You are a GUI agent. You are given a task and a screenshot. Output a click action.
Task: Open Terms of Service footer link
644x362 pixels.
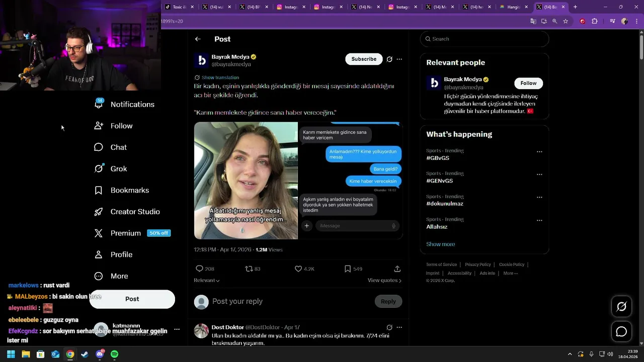pyautogui.click(x=441, y=264)
